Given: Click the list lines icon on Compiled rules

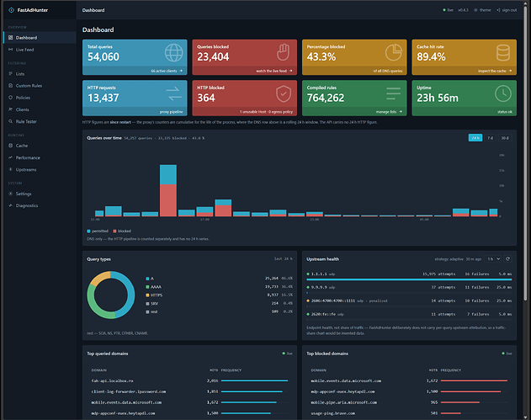Looking at the screenshot, I should pyautogui.click(x=393, y=93).
